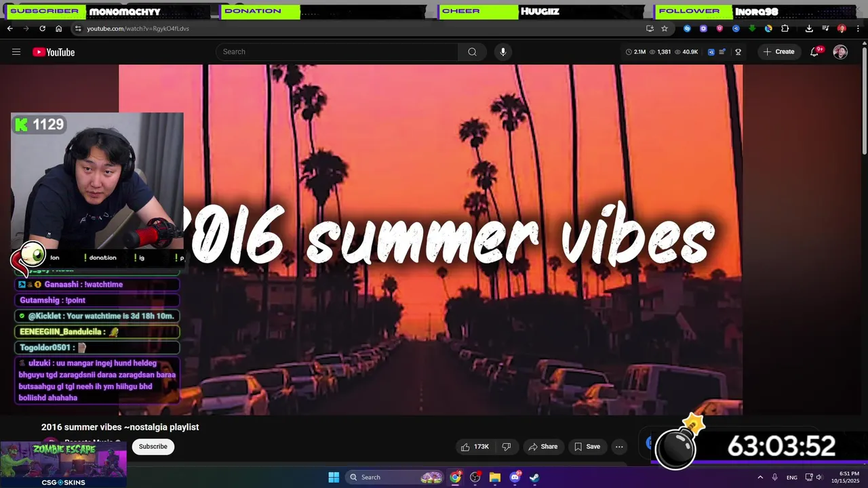Click the YouTube search input field
Image resolution: width=868 pixels, height=488 pixels.
337,52
